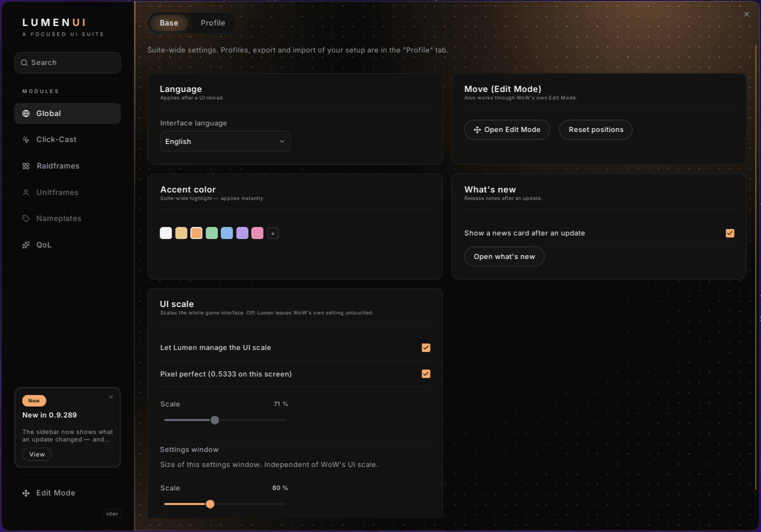The image size is (761, 532).
Task: Click the QoL sparkle icon
Action: (26, 245)
